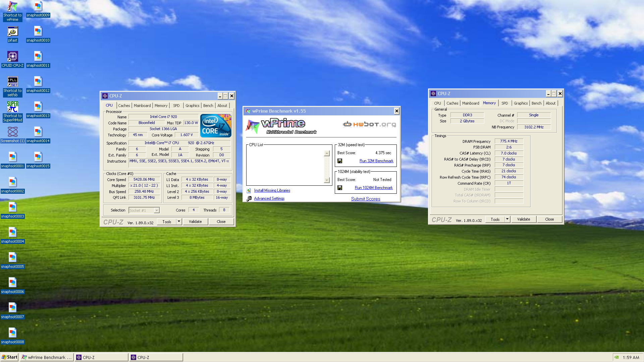The height and width of the screenshot is (362, 644).
Task: Select wPrime Benchmark taskbar button
Action: 47,357
